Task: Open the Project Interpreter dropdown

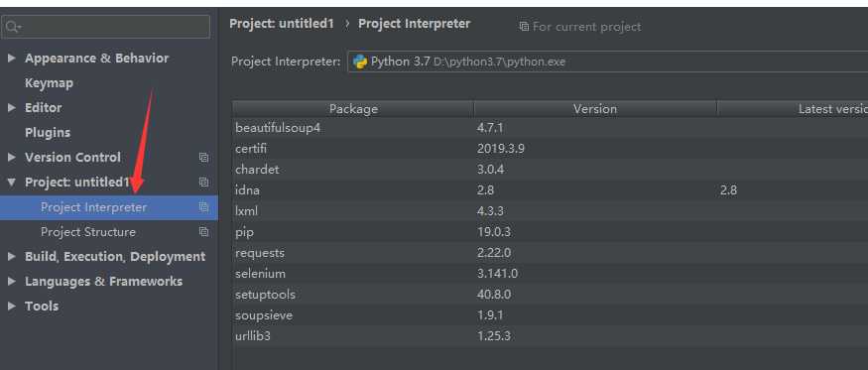Action: point(607,62)
